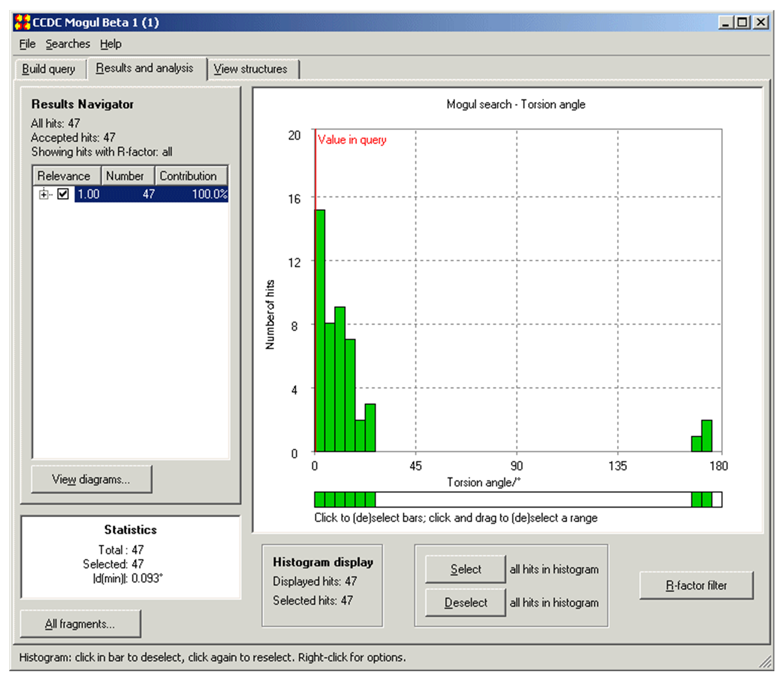This screenshot has width=784, height=680.
Task: Switch to the Build query tab
Action: point(49,69)
